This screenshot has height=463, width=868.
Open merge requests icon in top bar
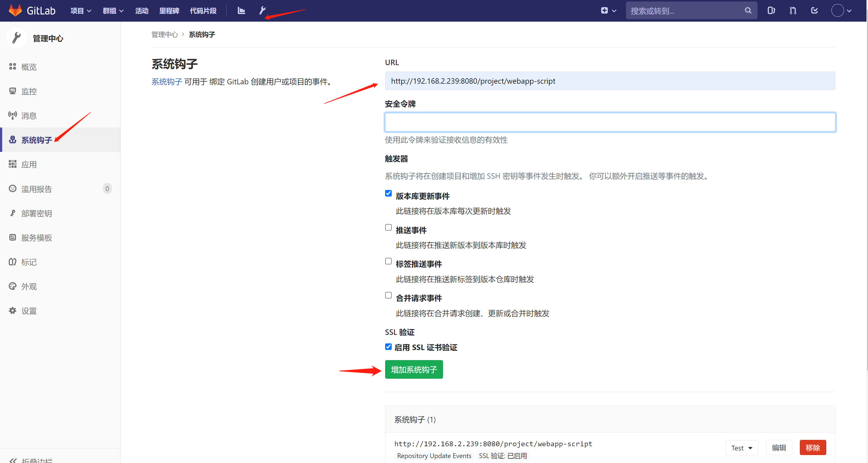(792, 11)
